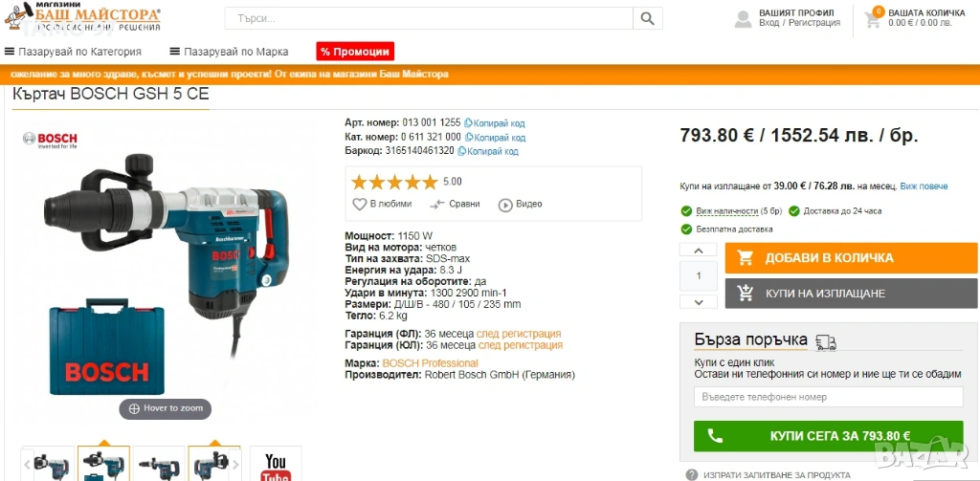Open Пазарувай по Категория menu

coord(73,52)
